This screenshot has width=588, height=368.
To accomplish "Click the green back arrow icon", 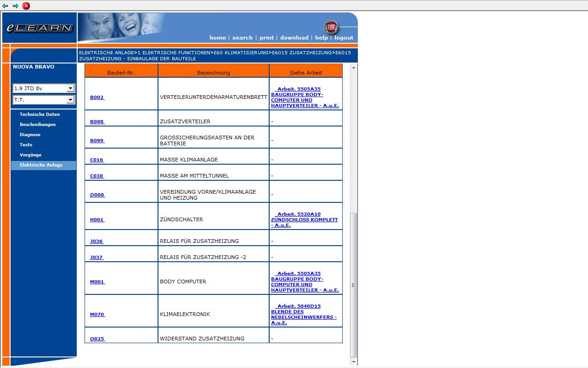I will click(x=5, y=6).
